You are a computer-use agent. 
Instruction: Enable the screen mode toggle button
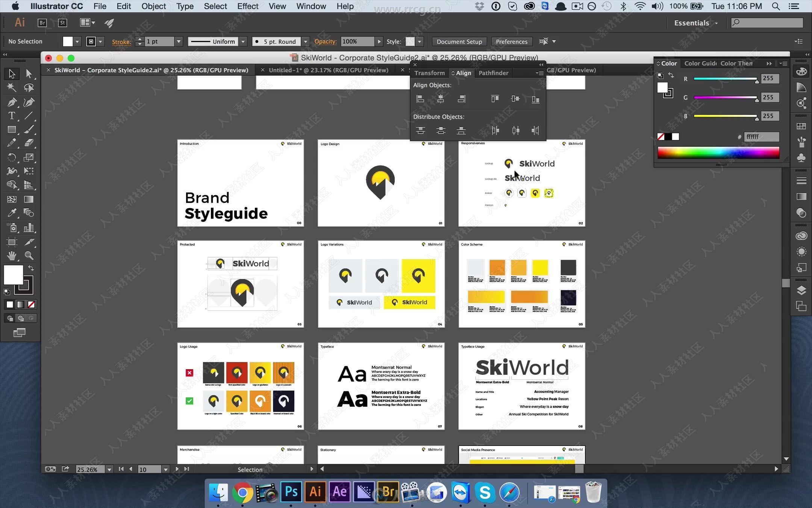19,332
